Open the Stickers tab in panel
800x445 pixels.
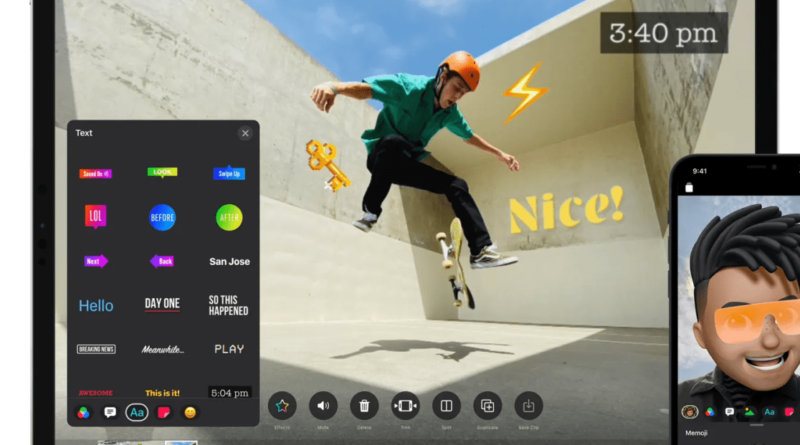[164, 412]
